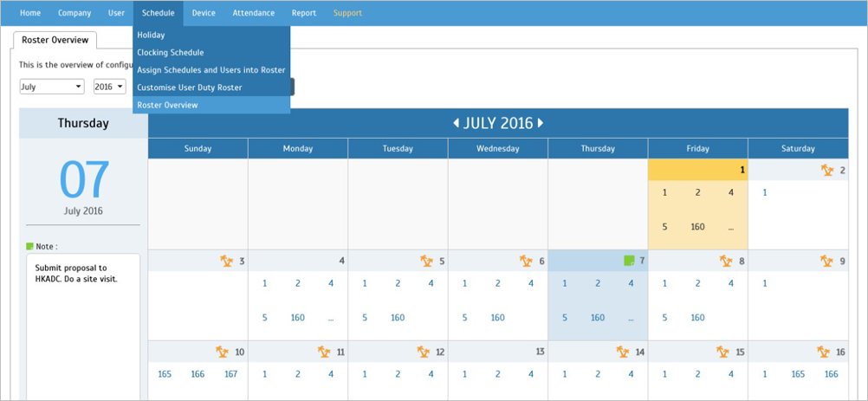Click the Sunday column header

198,148
